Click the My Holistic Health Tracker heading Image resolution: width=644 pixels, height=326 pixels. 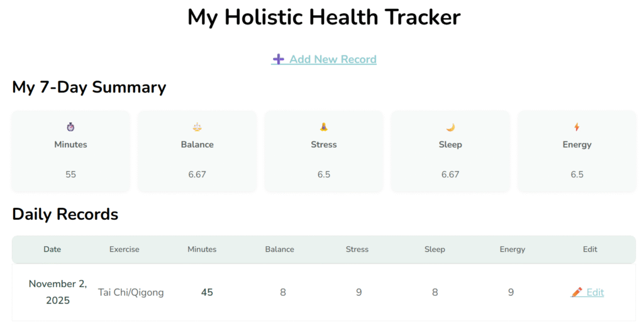coord(324,17)
